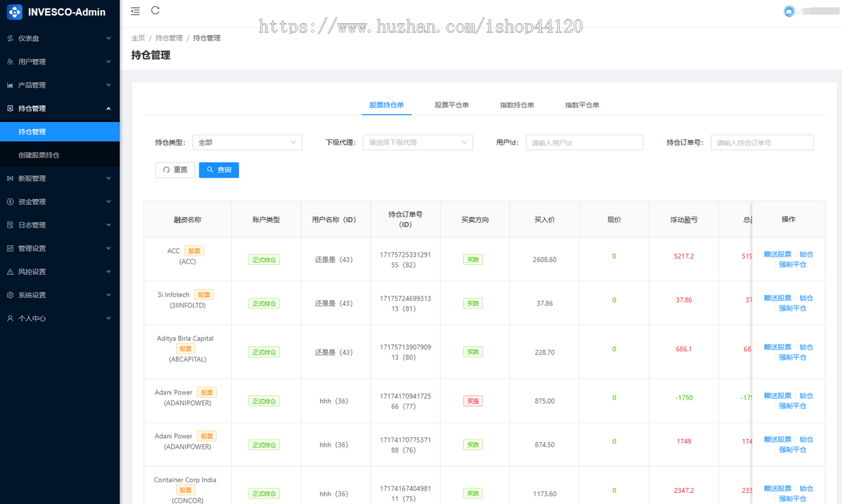Click the 产品管理 chart icon in the sidebar
Screen dimensions: 842x504
point(10,86)
